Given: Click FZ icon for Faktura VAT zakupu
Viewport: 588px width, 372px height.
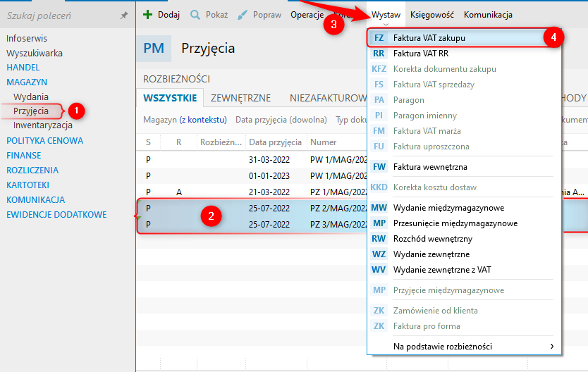Looking at the screenshot, I should click(379, 38).
